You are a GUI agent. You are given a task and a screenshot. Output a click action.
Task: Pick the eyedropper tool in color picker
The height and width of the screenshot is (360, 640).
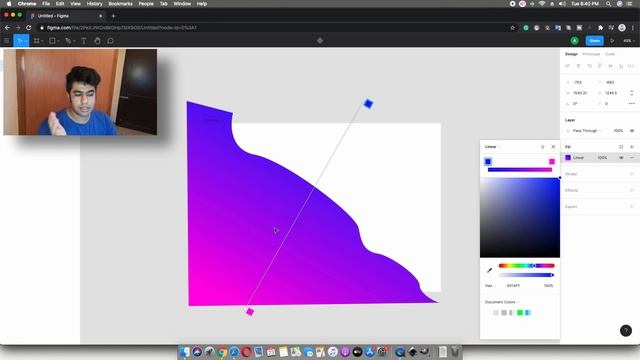click(x=489, y=270)
